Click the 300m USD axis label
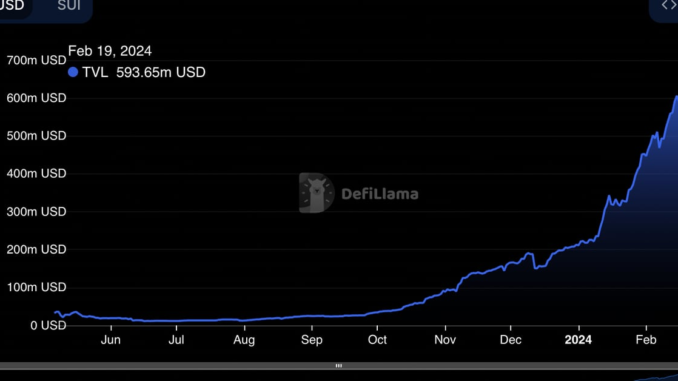678x381 pixels. point(36,212)
